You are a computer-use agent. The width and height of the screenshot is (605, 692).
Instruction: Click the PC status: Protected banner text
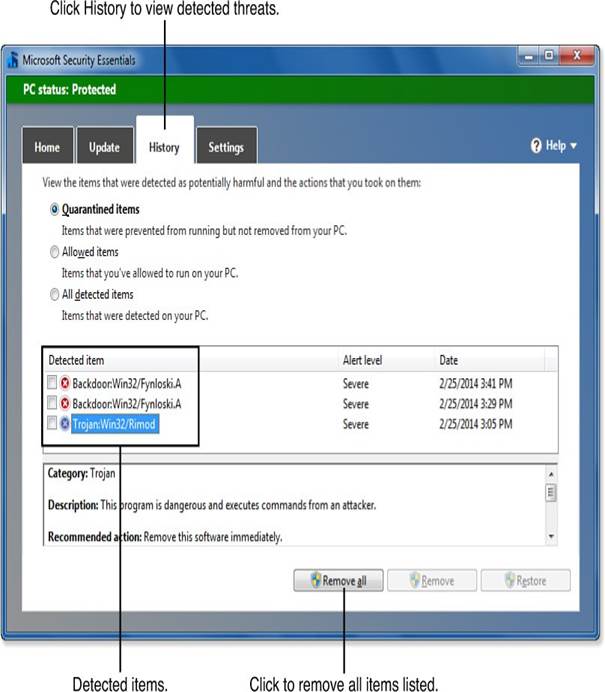point(70,90)
